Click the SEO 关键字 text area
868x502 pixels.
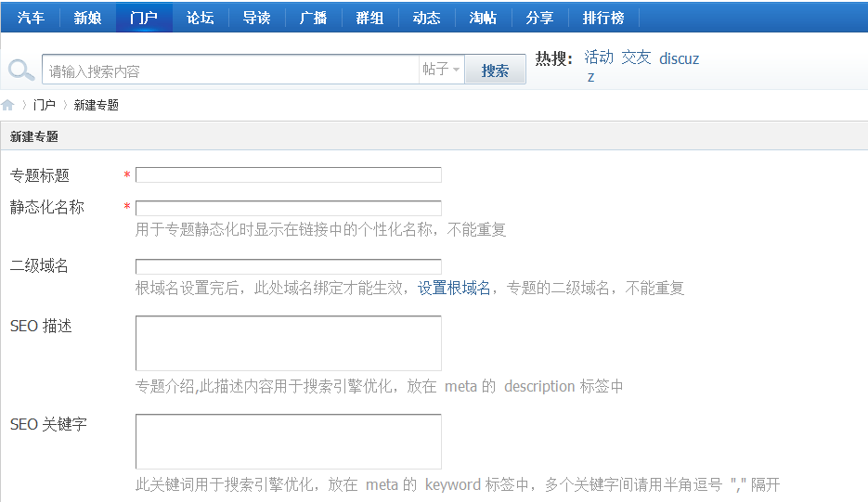pyautogui.click(x=288, y=442)
